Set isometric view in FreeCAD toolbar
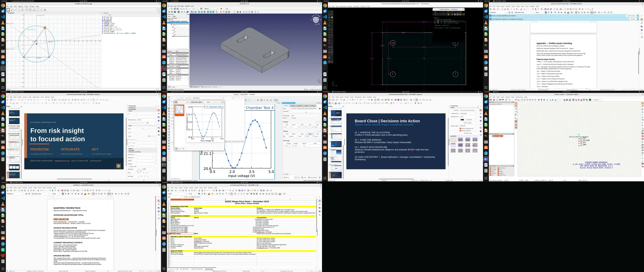This screenshot has width=644, height=272. (x=196, y=12)
